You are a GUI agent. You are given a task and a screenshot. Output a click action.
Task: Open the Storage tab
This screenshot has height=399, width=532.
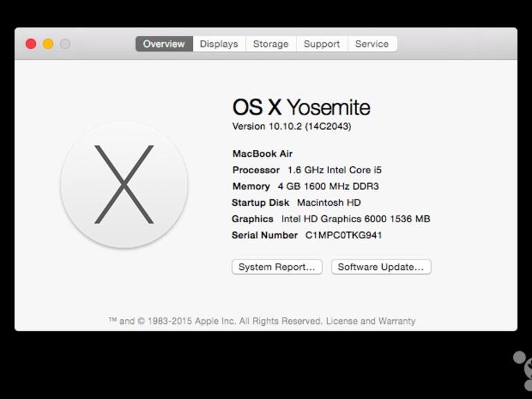tap(271, 44)
